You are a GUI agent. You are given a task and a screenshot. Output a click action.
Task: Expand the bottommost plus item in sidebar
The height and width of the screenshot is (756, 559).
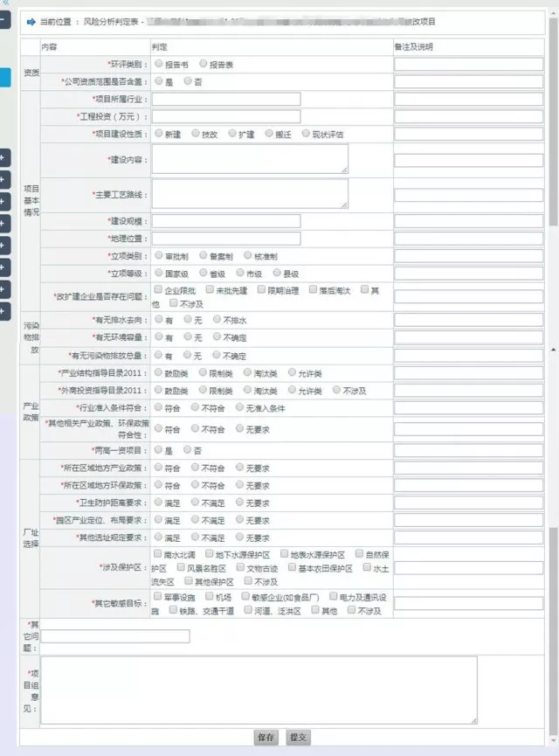click(4, 310)
